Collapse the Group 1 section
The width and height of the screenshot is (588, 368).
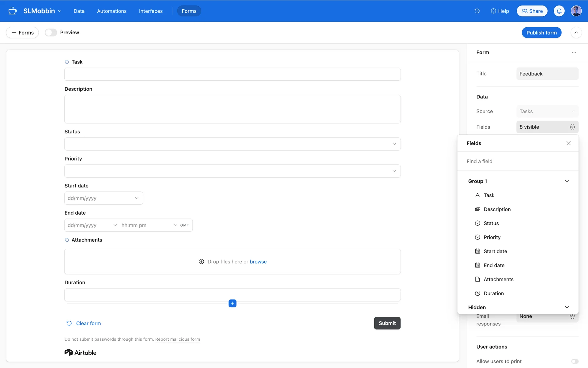pyautogui.click(x=567, y=181)
